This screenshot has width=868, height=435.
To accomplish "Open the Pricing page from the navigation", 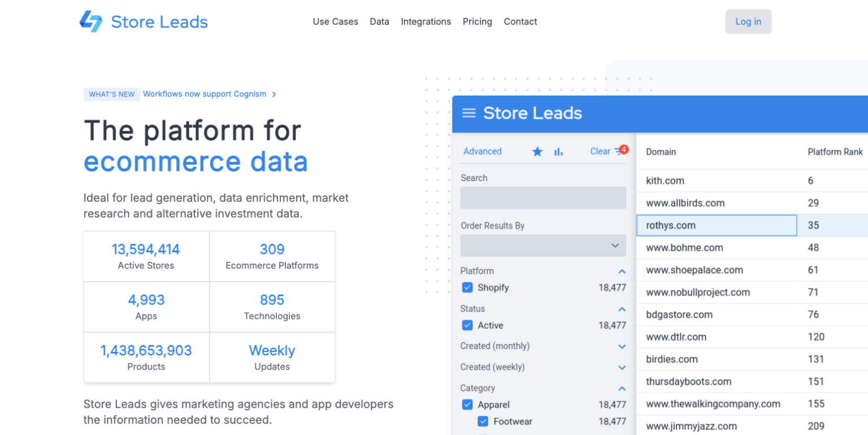I will (477, 21).
